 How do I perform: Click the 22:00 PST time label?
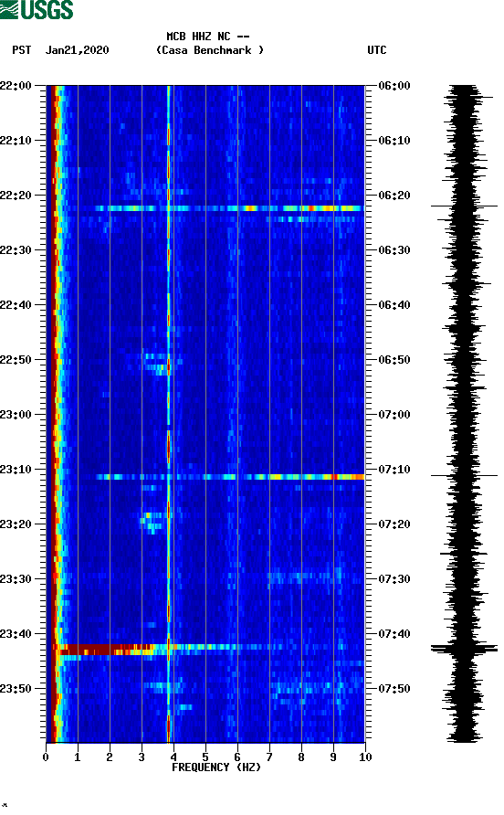click(x=16, y=86)
